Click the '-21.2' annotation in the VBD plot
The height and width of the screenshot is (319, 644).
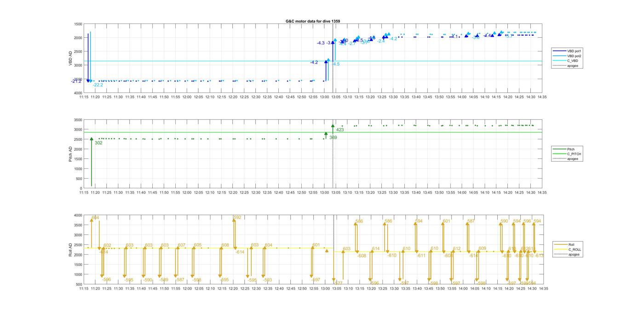pyautogui.click(x=76, y=81)
